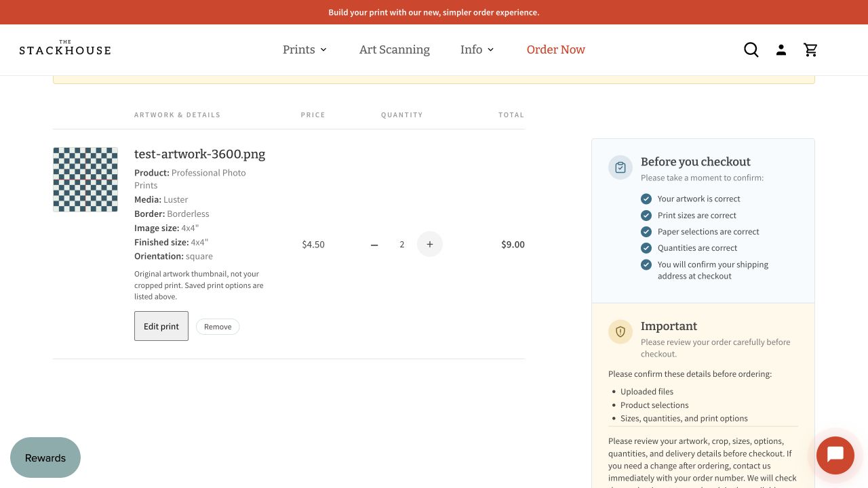Click the quantity value 2
Image resolution: width=868 pixels, height=488 pixels.
402,244
